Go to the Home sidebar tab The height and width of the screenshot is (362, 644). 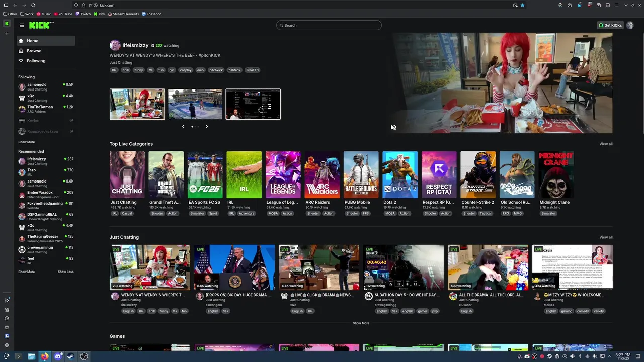click(46, 41)
